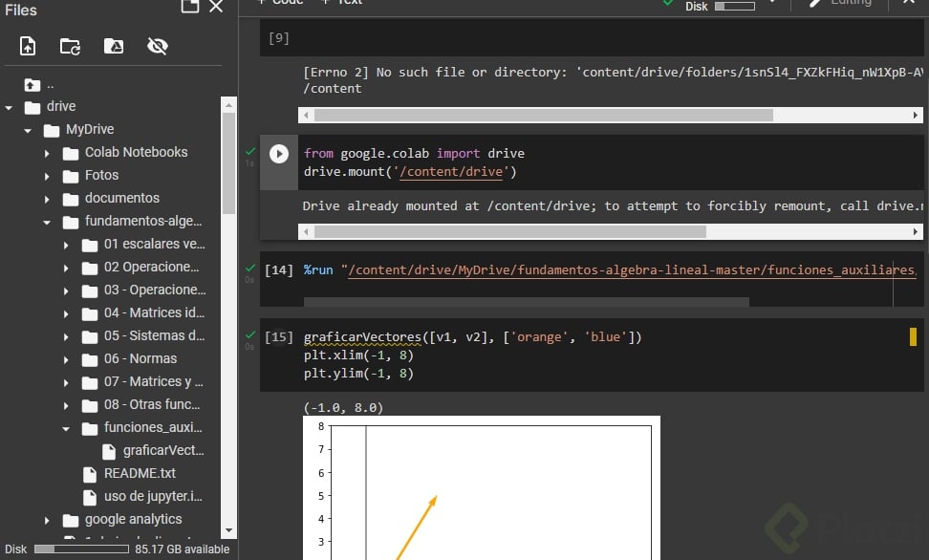Collapse the fundamentos-alge... folder

(47, 223)
